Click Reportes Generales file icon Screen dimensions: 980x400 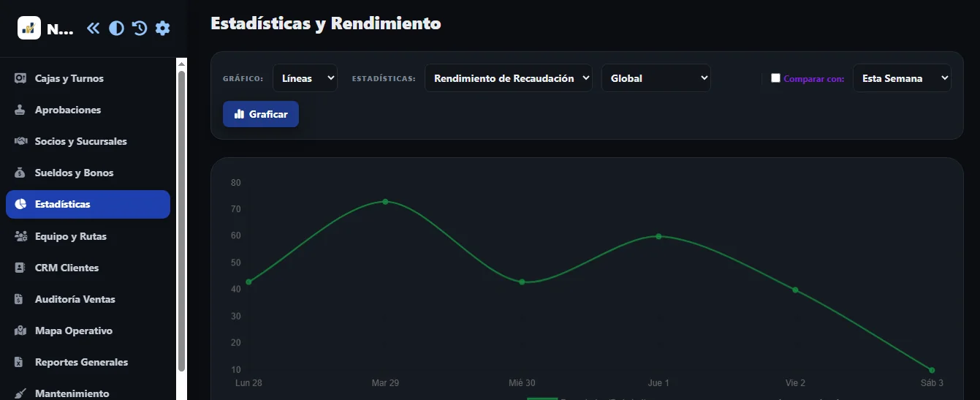click(x=20, y=362)
